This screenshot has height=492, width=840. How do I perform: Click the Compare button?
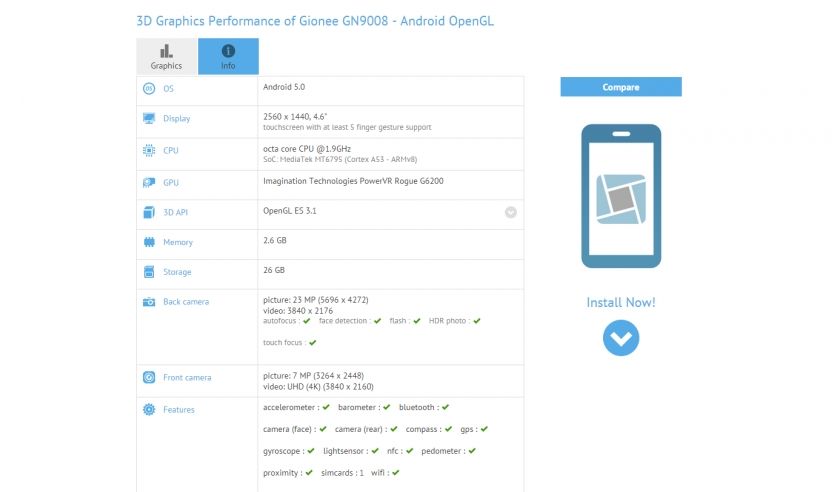(621, 87)
